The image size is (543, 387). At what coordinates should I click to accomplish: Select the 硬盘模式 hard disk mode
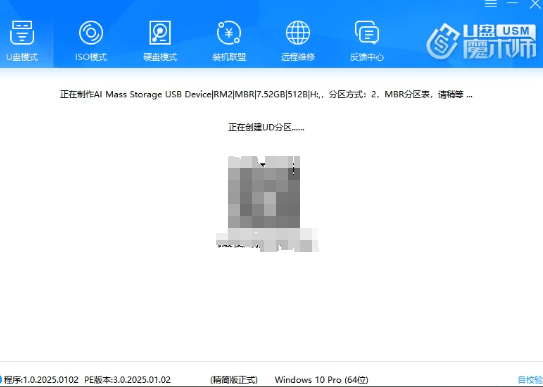[x=160, y=41]
